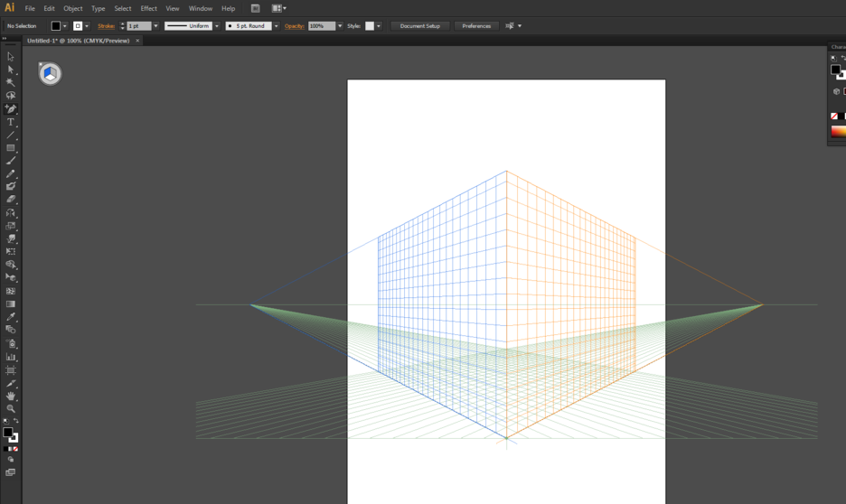Click the Document Setup button
846x504 pixels.
[419, 26]
